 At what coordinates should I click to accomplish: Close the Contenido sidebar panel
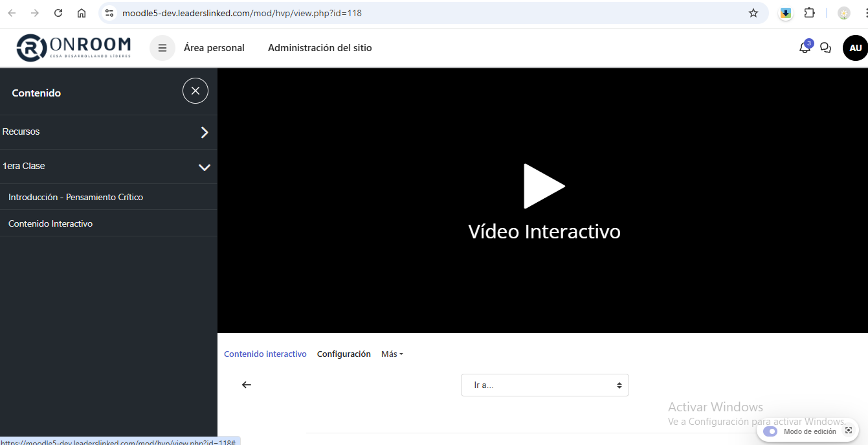point(195,91)
